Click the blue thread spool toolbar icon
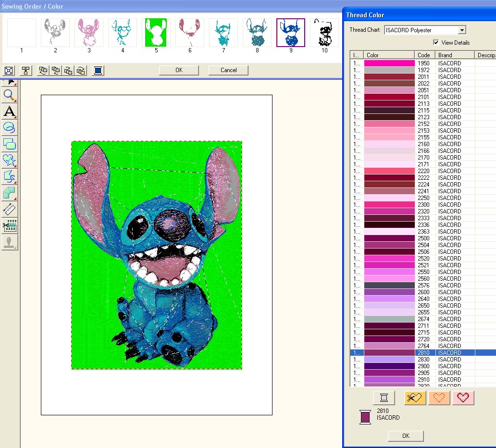496x448 pixels. (98, 71)
